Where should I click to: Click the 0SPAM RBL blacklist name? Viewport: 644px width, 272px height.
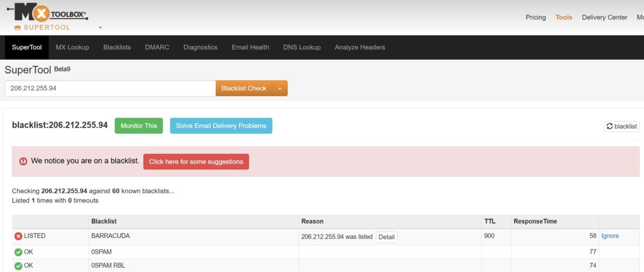coord(108,266)
